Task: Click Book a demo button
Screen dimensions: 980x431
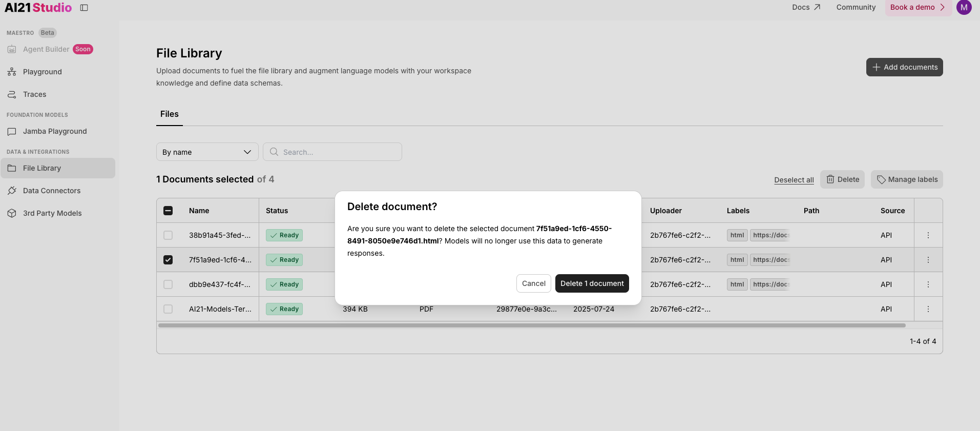Action: point(918,7)
